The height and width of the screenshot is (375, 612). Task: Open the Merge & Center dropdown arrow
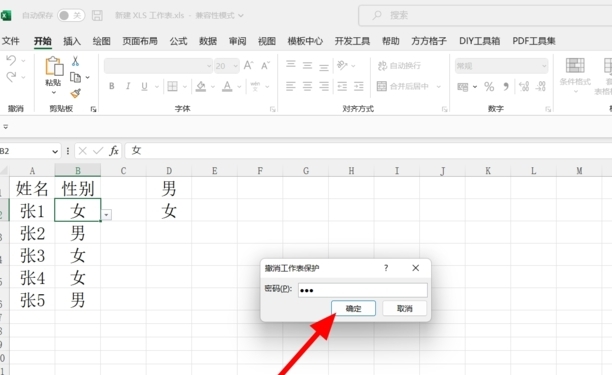(439, 86)
